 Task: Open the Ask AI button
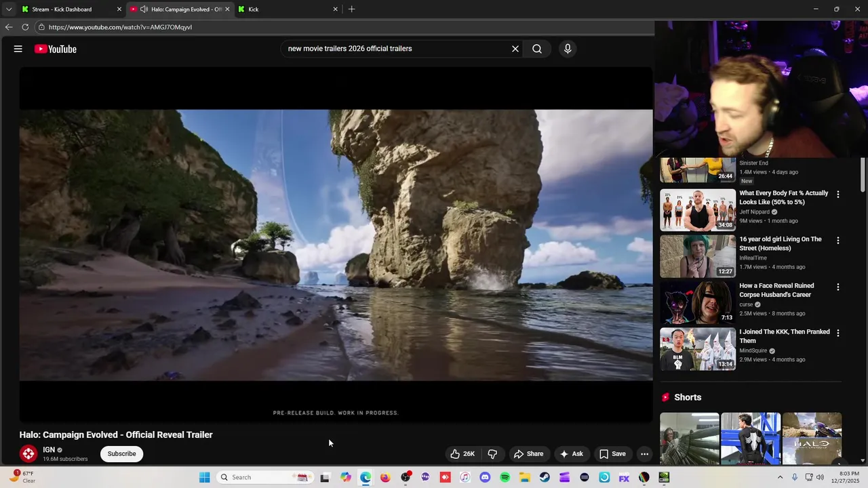coord(571,454)
